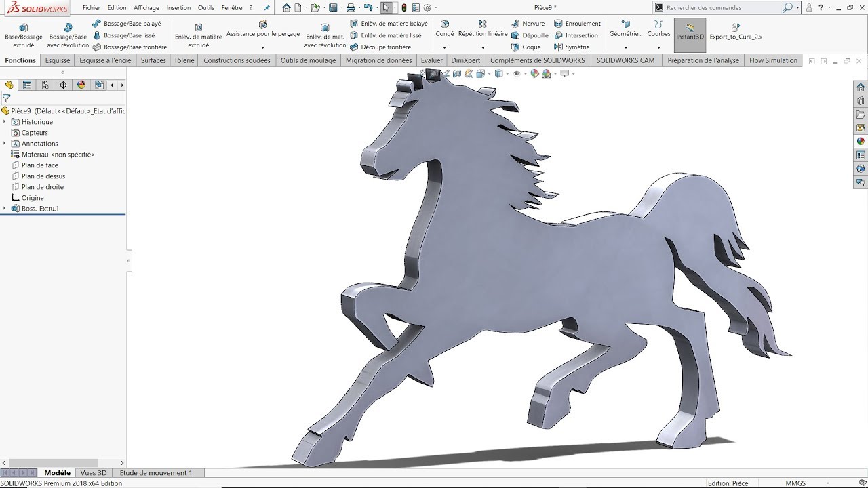This screenshot has width=868, height=488.
Task: Click the Courbes tool
Action: [658, 28]
